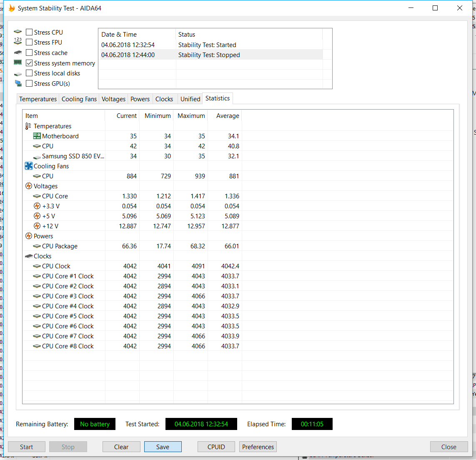Click chip icon beside CPU under Temperatures

tap(37, 146)
